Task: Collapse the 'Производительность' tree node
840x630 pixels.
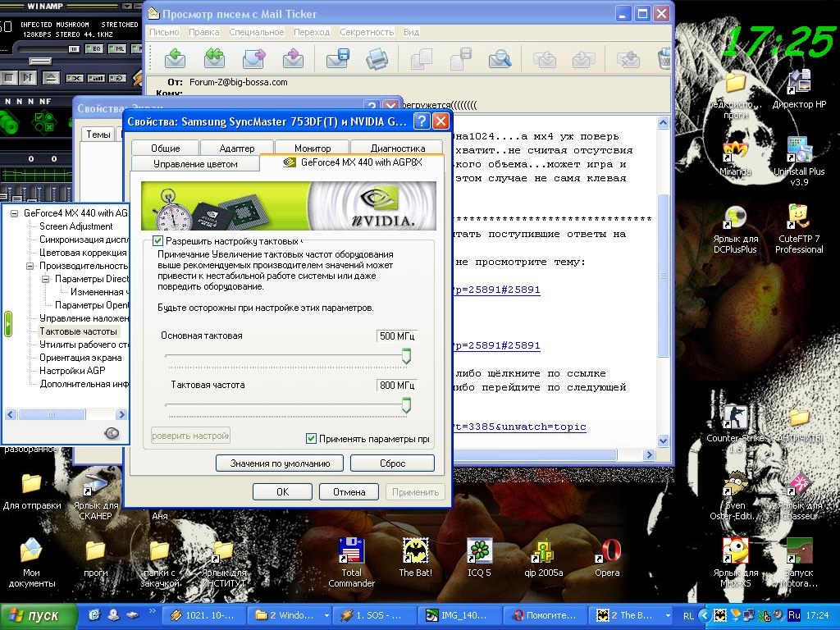Action: (x=30, y=266)
